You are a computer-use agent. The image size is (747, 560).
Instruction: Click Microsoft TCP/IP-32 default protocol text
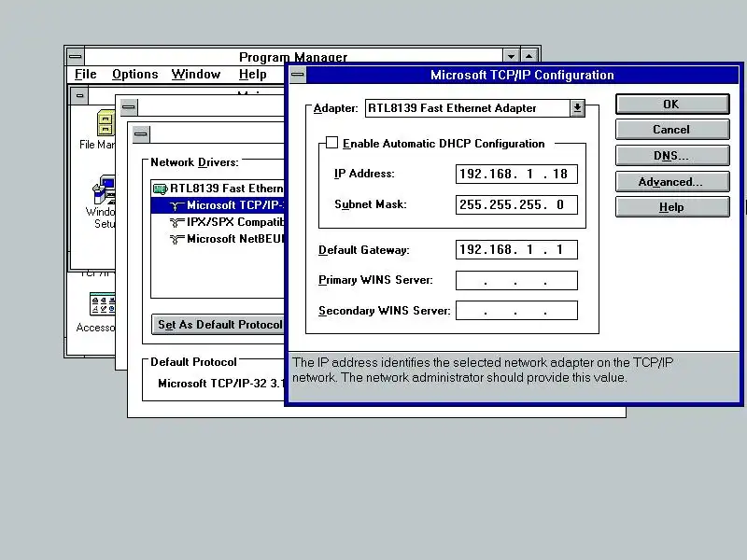tap(221, 384)
